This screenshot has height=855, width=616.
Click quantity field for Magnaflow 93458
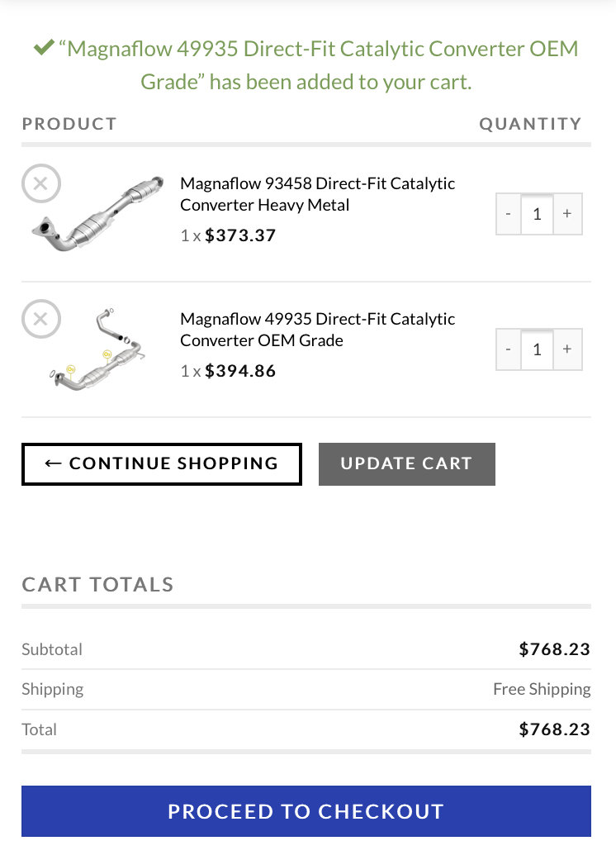537,214
